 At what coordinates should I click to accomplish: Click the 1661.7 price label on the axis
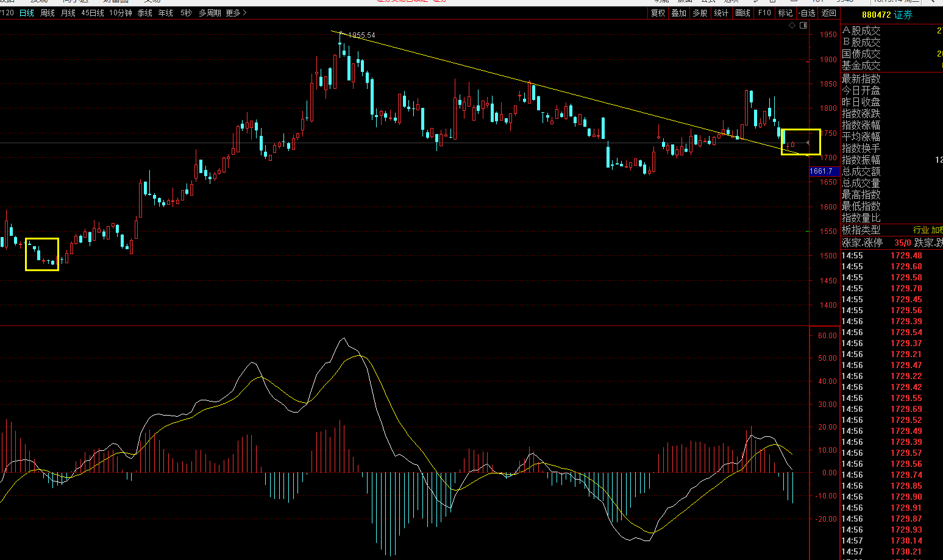click(821, 171)
